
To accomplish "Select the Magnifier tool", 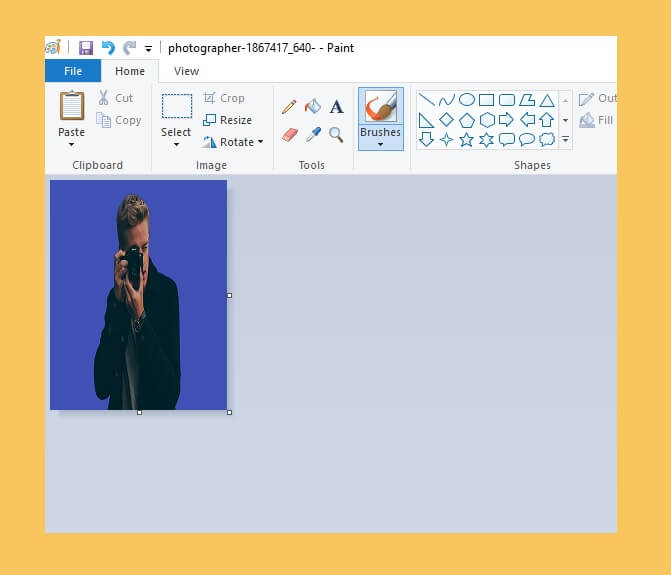I will tap(336, 135).
